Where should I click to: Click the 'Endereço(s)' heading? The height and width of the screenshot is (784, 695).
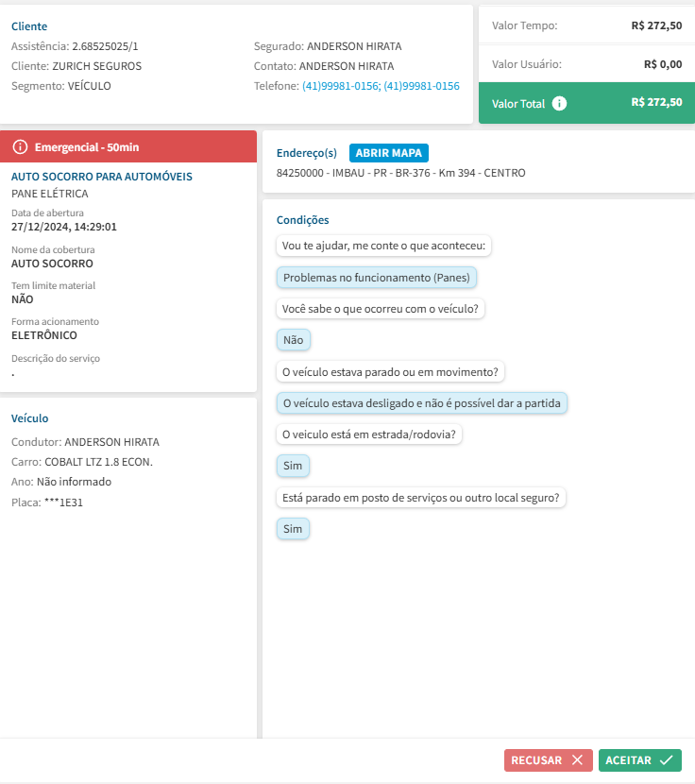coord(307,153)
